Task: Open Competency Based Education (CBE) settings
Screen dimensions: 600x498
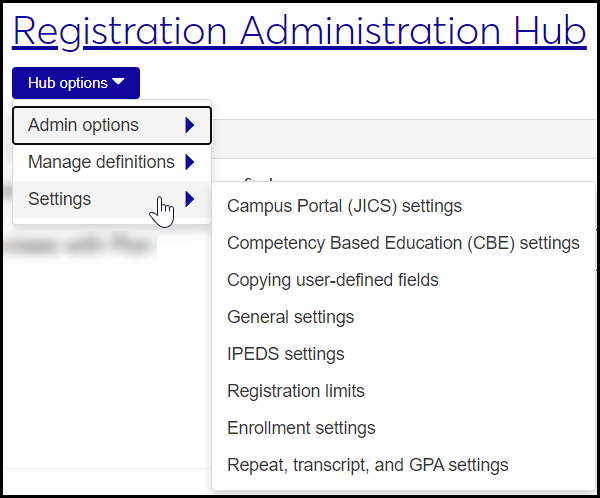Action: [403, 243]
